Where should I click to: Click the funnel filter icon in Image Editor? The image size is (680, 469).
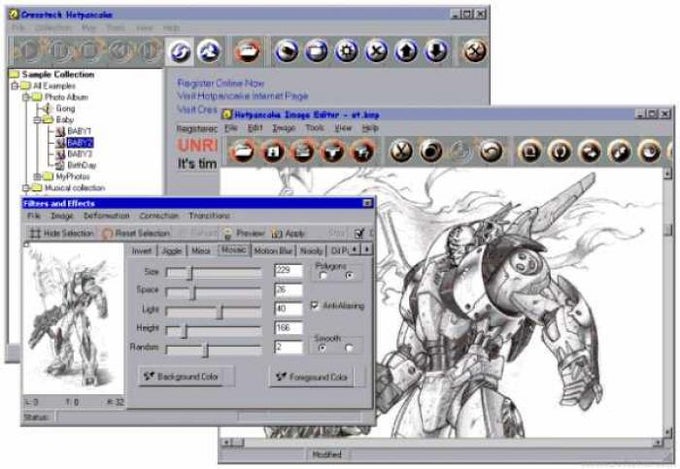333,152
